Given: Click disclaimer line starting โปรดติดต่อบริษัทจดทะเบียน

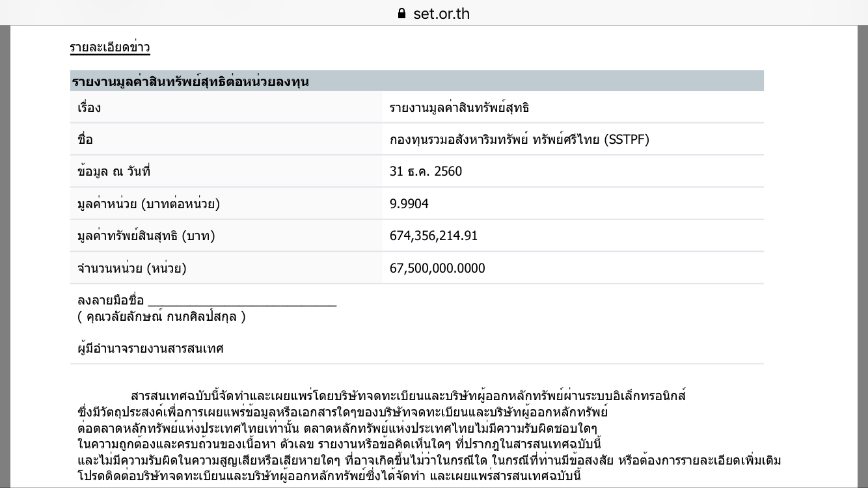Looking at the screenshot, I should [x=329, y=477].
